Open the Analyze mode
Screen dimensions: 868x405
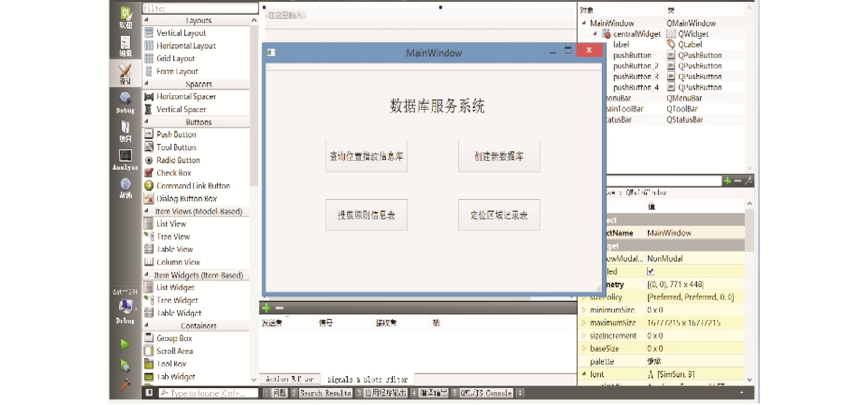(125, 160)
